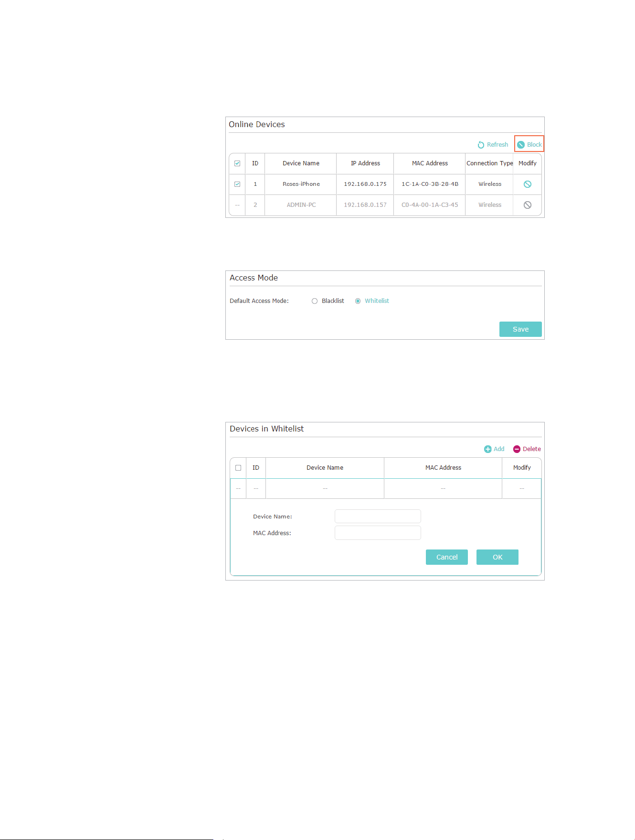Select the Whitelist radio button
635x840 pixels.
(x=358, y=301)
